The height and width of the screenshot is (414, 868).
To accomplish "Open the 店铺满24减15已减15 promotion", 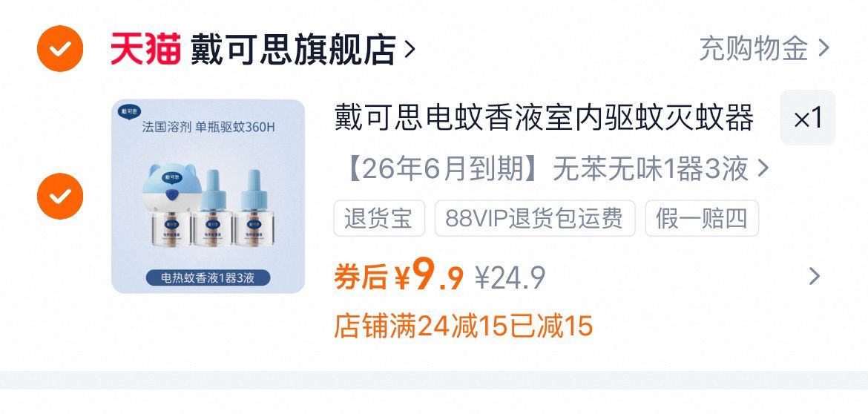I will click(464, 326).
